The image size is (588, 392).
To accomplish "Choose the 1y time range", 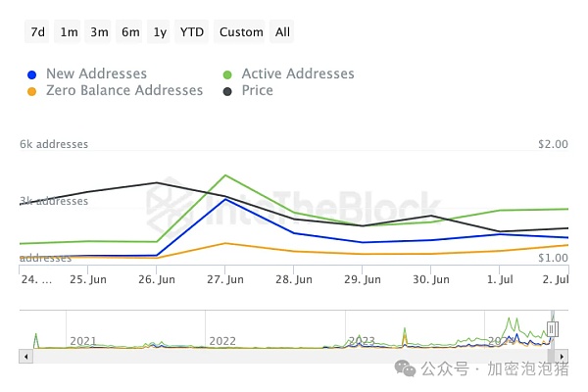I will [160, 32].
